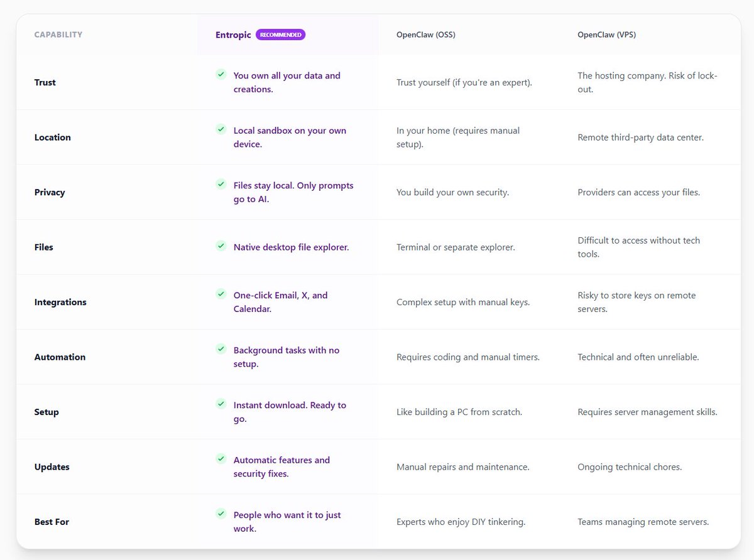The image size is (754, 560).
Task: Click the green check icon in the Automation row
Action: click(221, 348)
